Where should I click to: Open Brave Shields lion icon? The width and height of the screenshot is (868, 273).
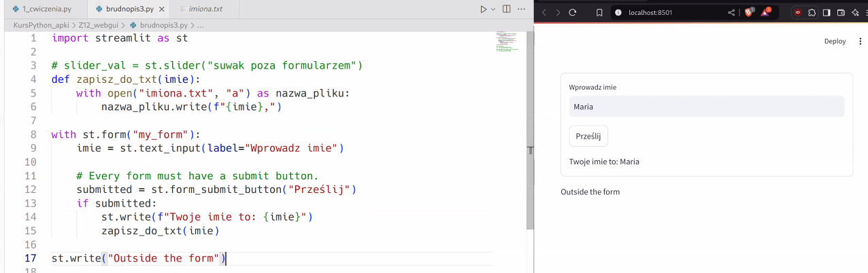749,12
